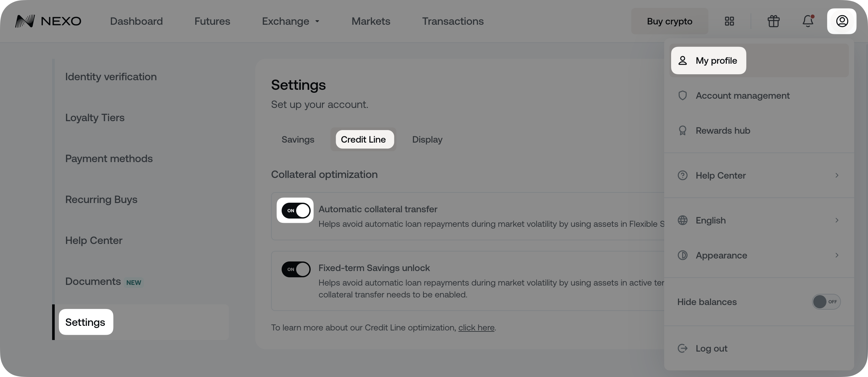The image size is (868, 377).
Task: Click the Account management shield icon
Action: pyautogui.click(x=682, y=96)
